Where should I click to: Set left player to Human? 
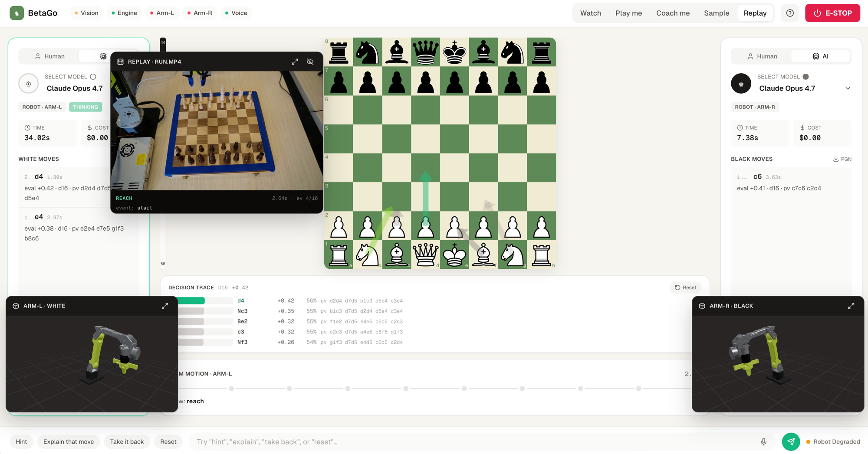coord(49,56)
